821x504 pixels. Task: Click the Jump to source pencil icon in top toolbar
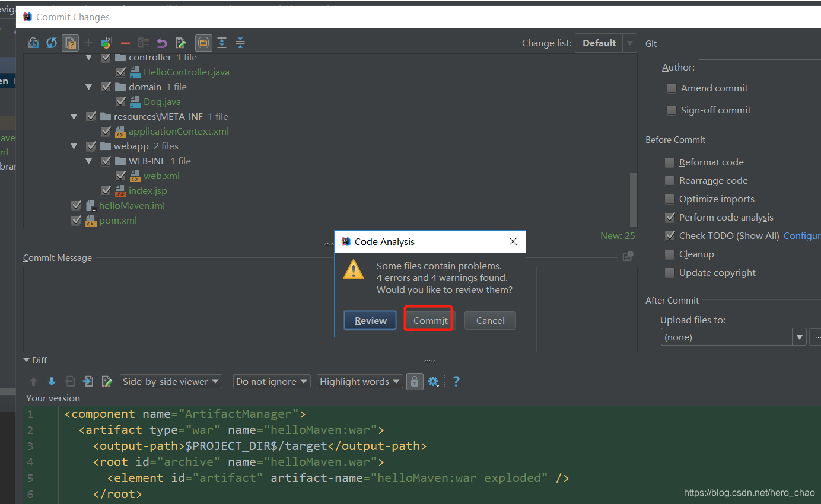click(180, 43)
